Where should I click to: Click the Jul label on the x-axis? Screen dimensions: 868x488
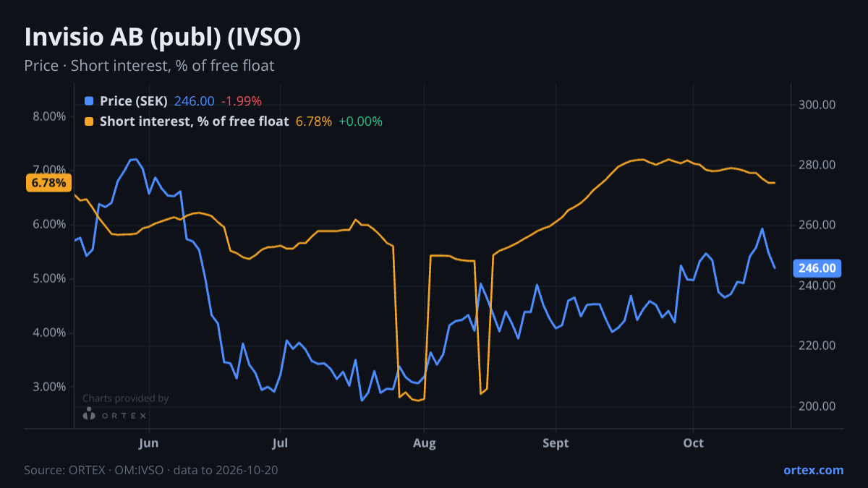tap(281, 442)
